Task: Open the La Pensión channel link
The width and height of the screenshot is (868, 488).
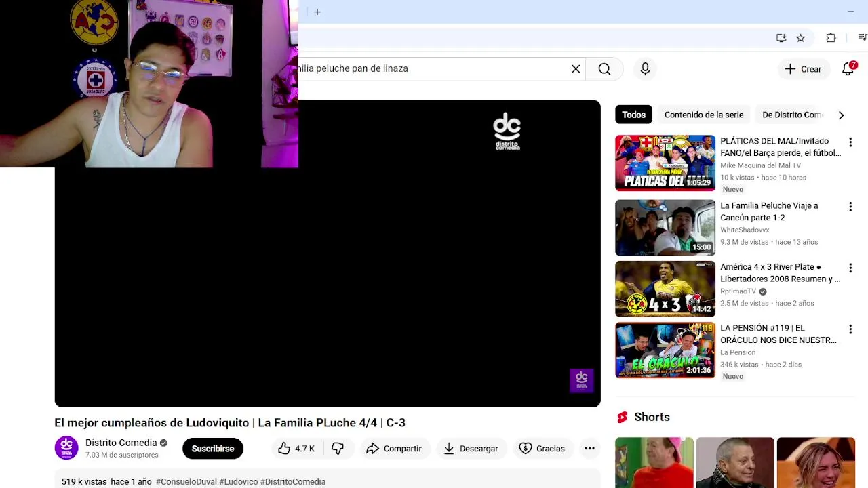Action: 738,352
